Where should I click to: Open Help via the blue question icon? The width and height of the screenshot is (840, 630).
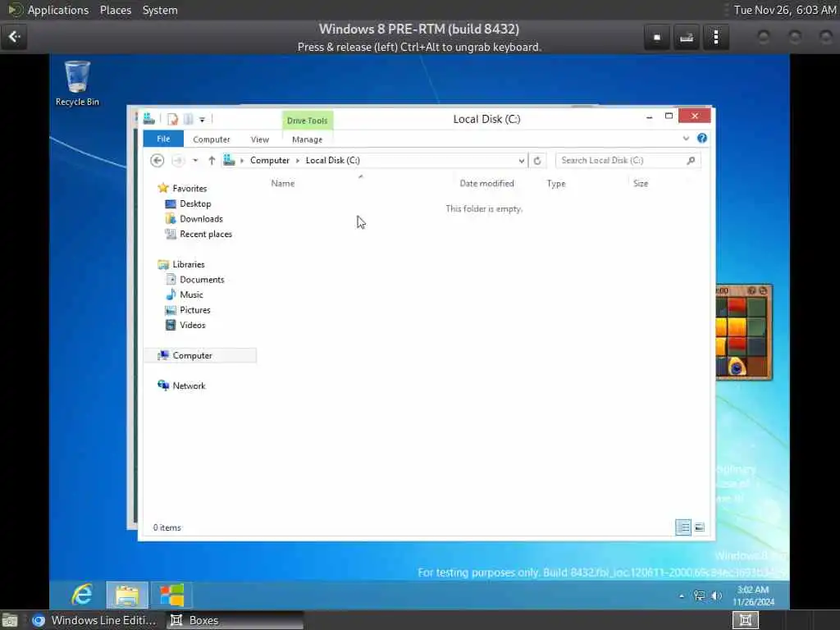(702, 138)
